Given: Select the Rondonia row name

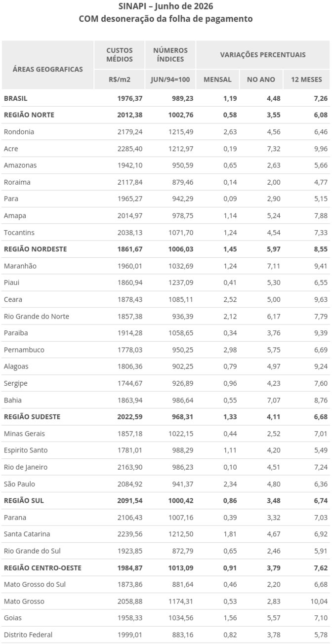Looking at the screenshot, I should pos(19,132).
